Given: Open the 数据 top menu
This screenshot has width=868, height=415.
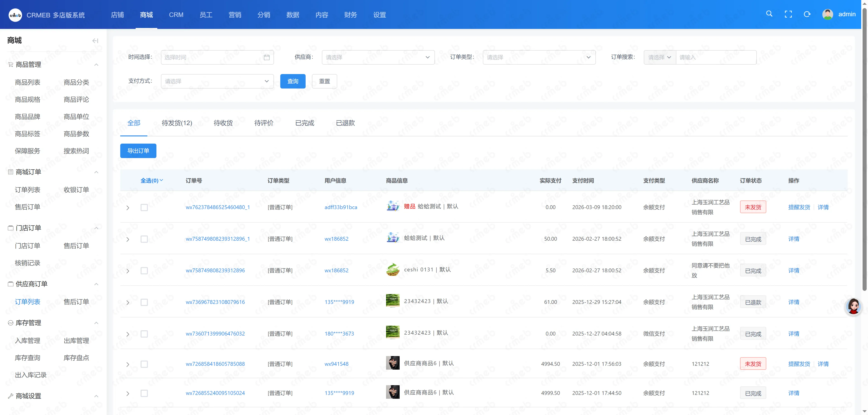Looking at the screenshot, I should (x=293, y=15).
